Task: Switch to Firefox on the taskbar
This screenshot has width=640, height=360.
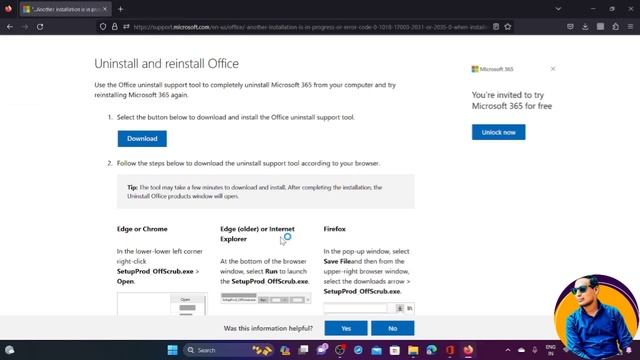Action: (468, 350)
